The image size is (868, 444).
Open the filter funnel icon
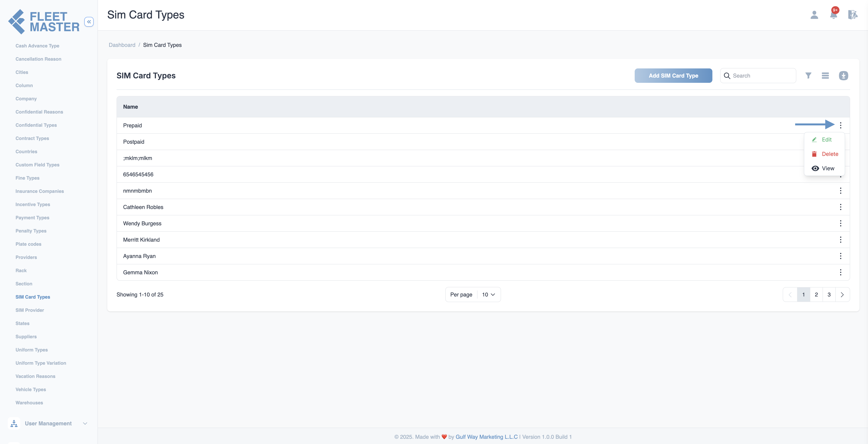808,75
